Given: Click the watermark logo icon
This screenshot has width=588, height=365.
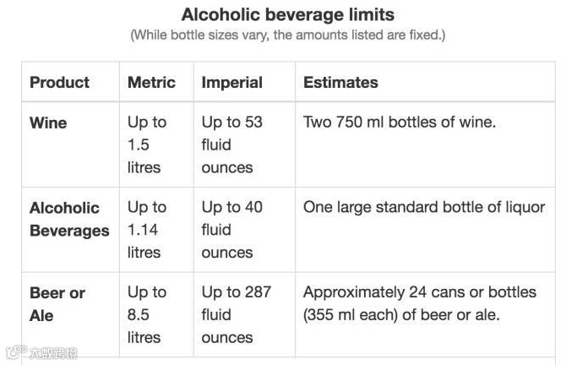Looking at the screenshot, I should (16, 351).
